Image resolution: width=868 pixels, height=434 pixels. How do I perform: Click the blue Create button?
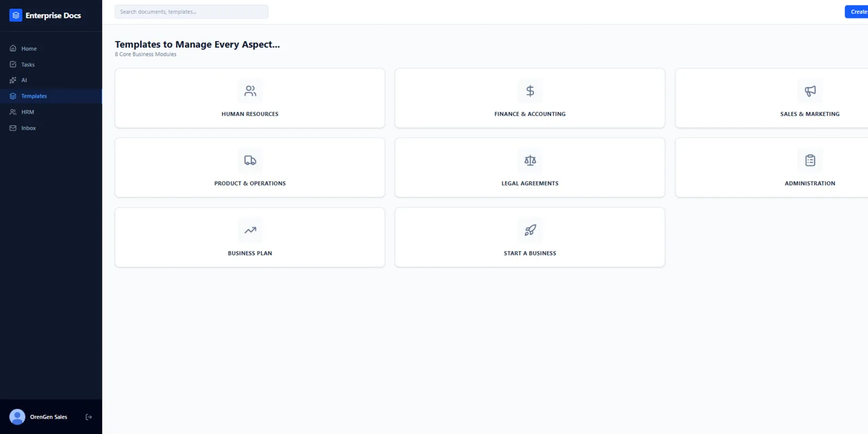pyautogui.click(x=857, y=11)
